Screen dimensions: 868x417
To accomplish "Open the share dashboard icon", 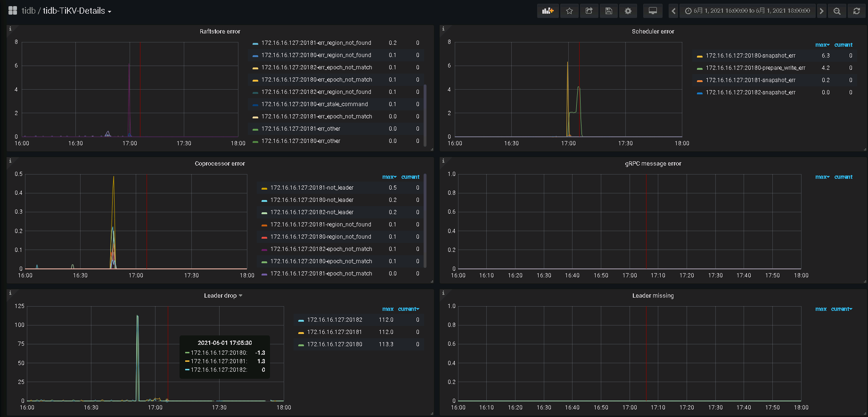I will point(589,11).
